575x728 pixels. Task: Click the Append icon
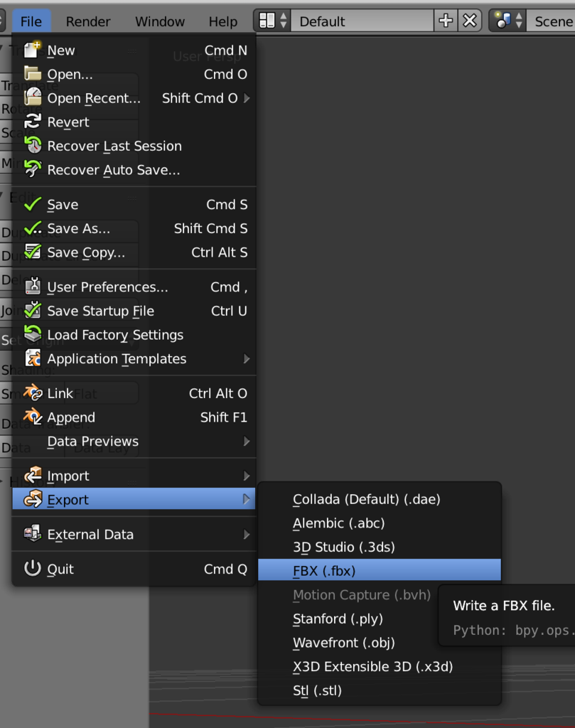(33, 417)
